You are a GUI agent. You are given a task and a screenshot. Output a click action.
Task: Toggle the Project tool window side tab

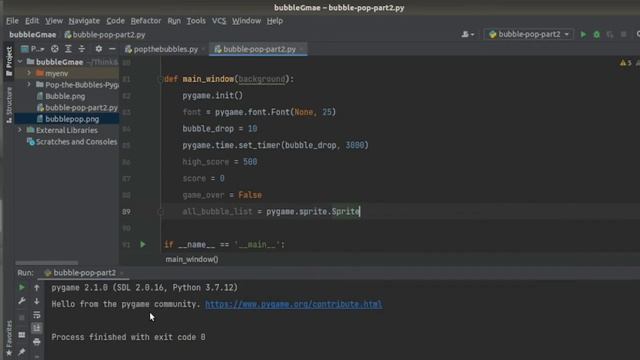tap(9, 61)
